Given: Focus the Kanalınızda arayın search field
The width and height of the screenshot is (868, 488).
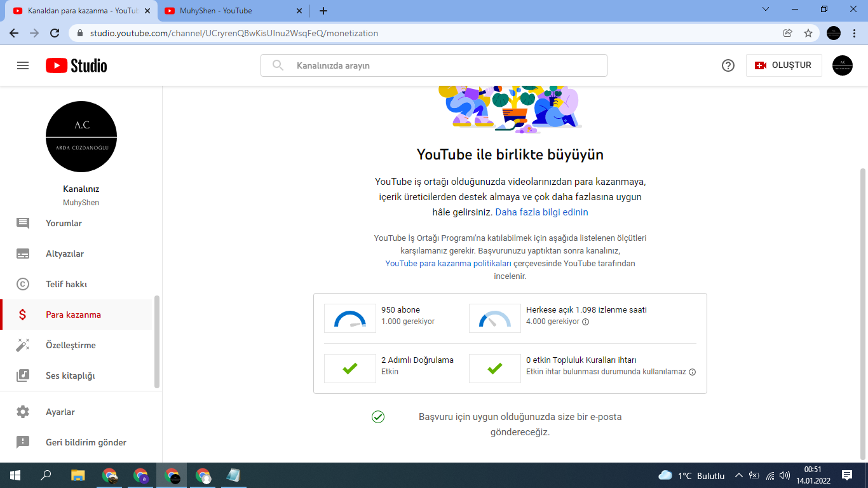Looking at the screenshot, I should pyautogui.click(x=434, y=65).
